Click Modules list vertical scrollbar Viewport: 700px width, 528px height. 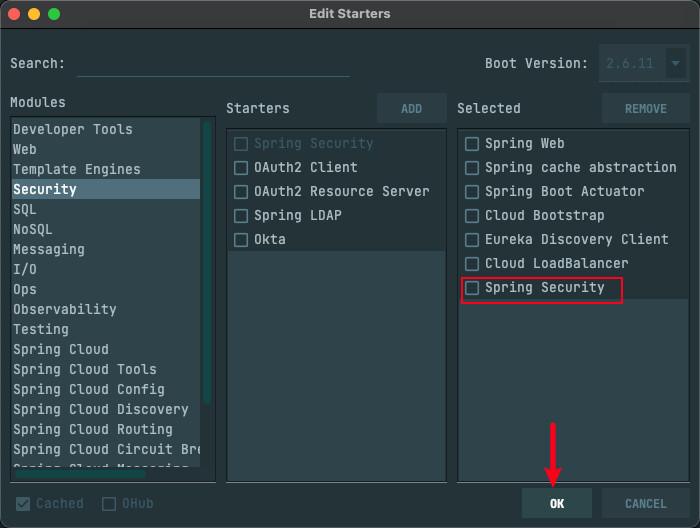pos(207,262)
